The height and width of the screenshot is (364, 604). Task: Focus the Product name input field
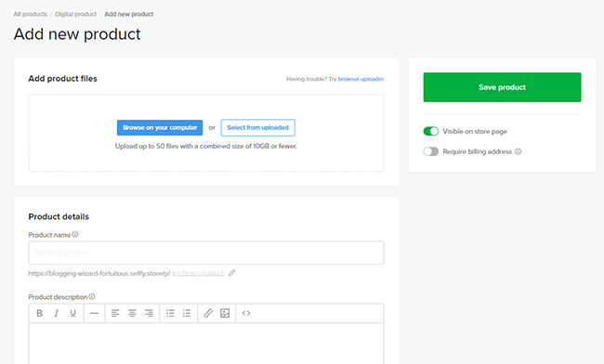(206, 253)
